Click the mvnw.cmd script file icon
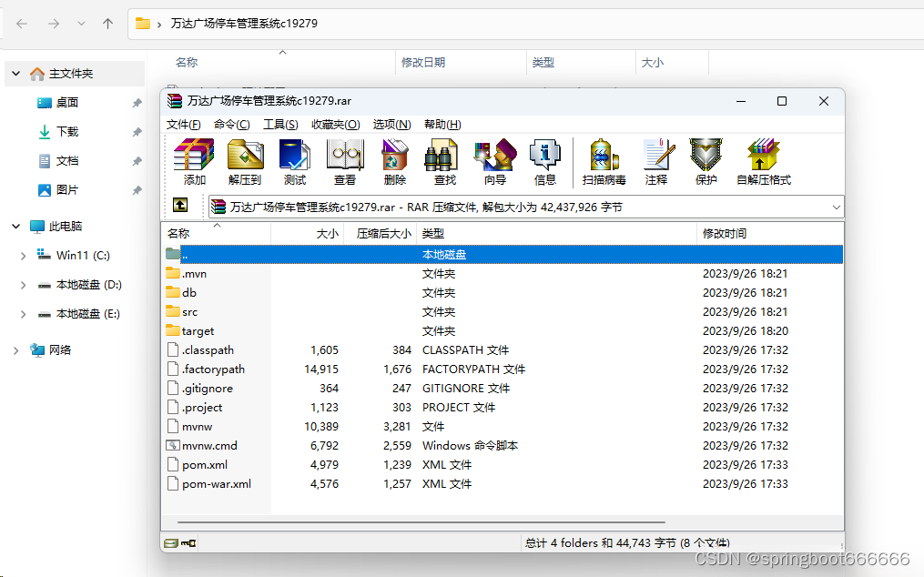This screenshot has height=577, width=924. 173,446
